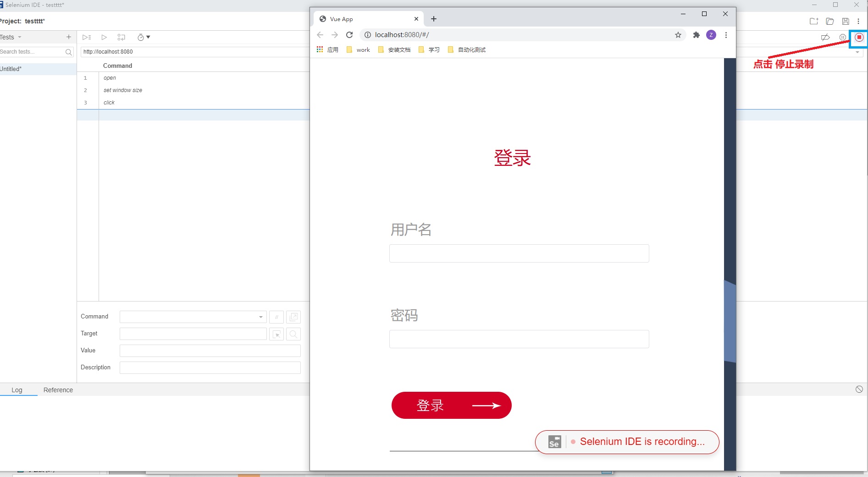This screenshot has width=868, height=477.
Task: Go forward in Chrome browser
Action: coord(335,35)
